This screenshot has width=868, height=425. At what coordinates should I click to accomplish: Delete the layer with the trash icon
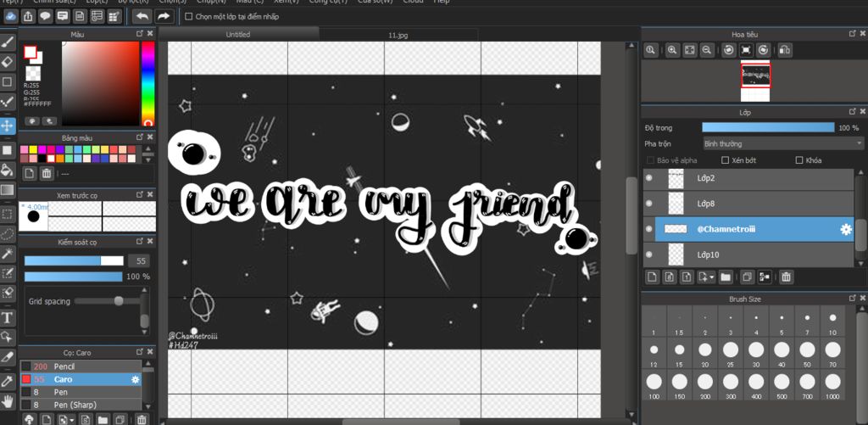(786, 277)
